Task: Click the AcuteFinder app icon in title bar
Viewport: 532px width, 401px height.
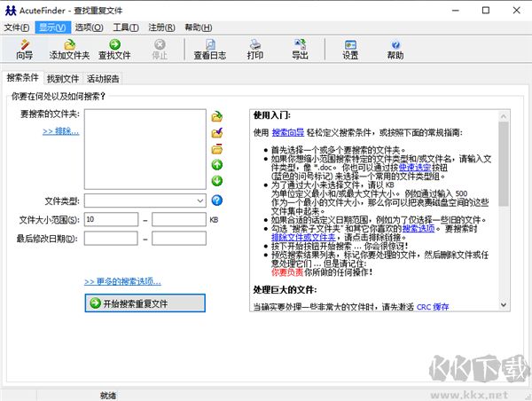Action: pyautogui.click(x=11, y=11)
